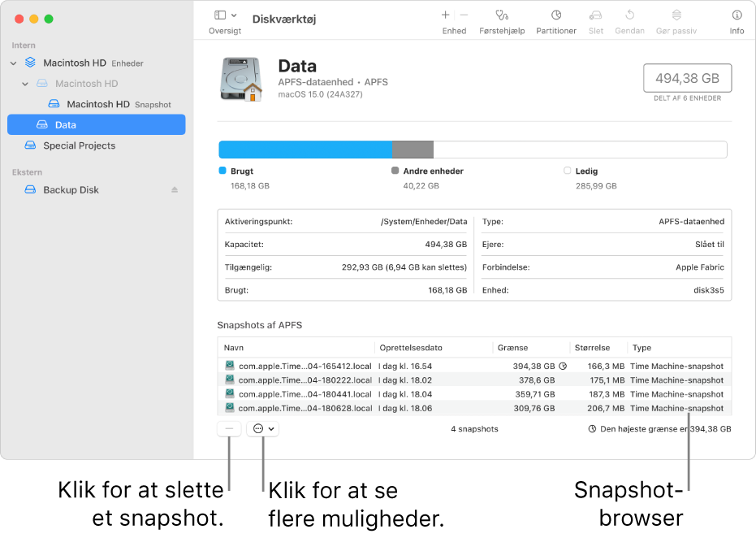Open the more options ellipsis button
Viewport: 756px width, 538px height.
(x=263, y=428)
